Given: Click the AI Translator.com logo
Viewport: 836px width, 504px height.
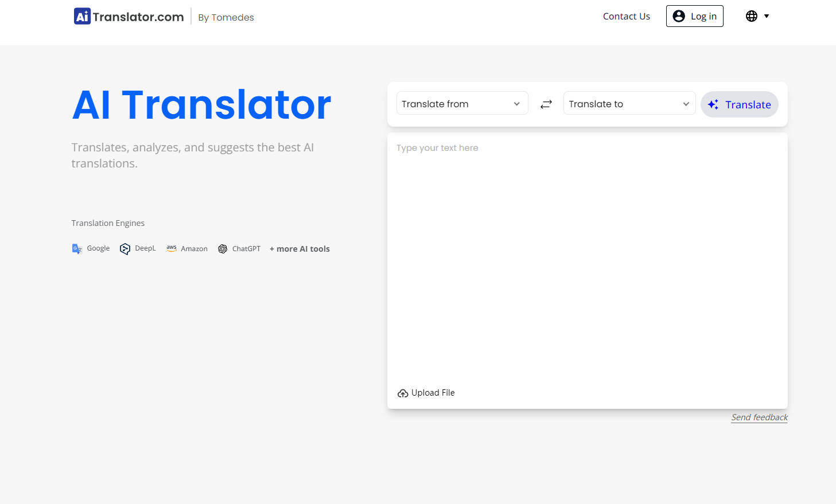Looking at the screenshot, I should pyautogui.click(x=127, y=16).
